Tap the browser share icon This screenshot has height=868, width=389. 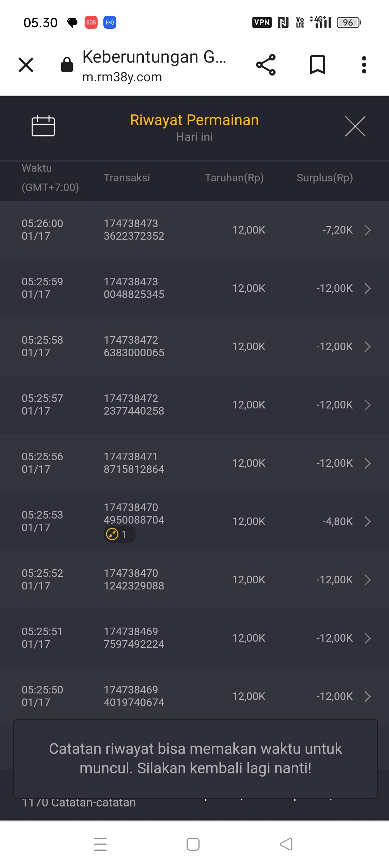(x=266, y=65)
